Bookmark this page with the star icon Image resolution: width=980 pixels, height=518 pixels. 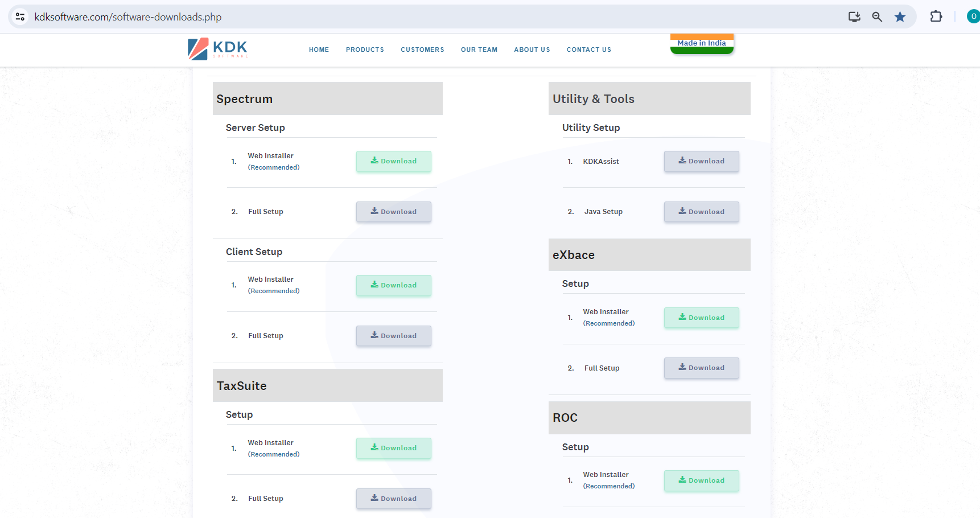point(900,17)
